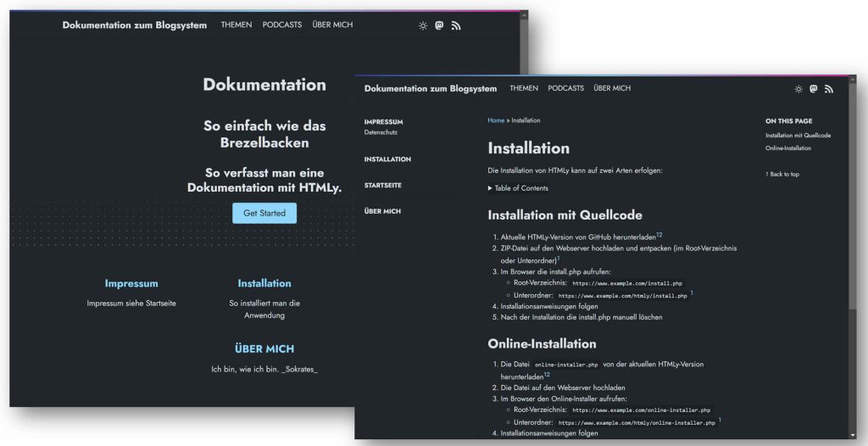Select IMPRESSUM in the front sidebar
The image size is (868, 446).
click(384, 122)
